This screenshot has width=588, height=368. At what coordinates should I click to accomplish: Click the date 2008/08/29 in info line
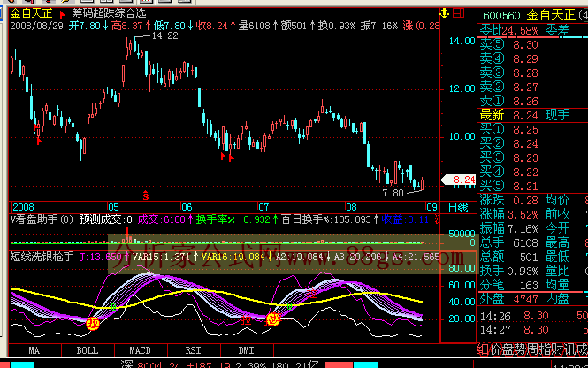pos(36,26)
